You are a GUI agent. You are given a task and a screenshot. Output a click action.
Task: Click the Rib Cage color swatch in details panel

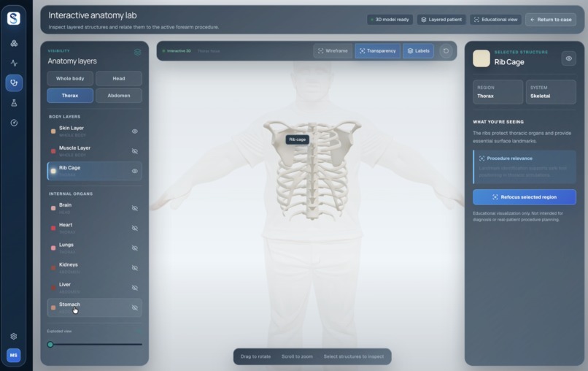[481, 58]
